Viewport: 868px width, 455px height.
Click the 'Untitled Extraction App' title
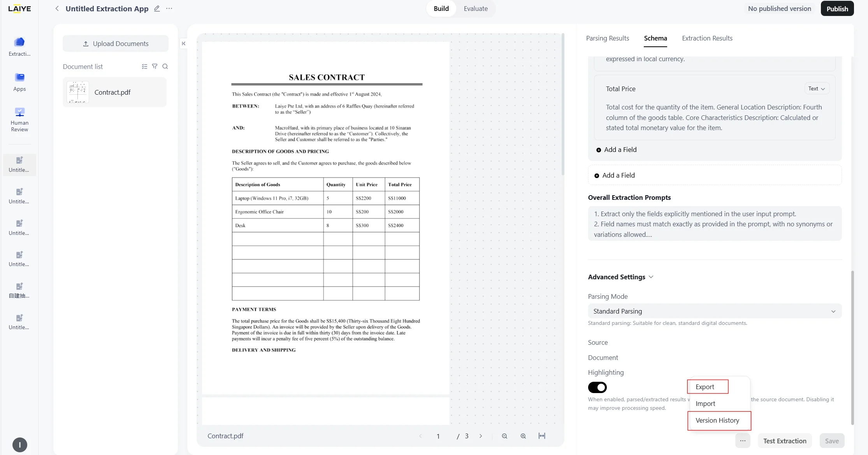point(107,9)
